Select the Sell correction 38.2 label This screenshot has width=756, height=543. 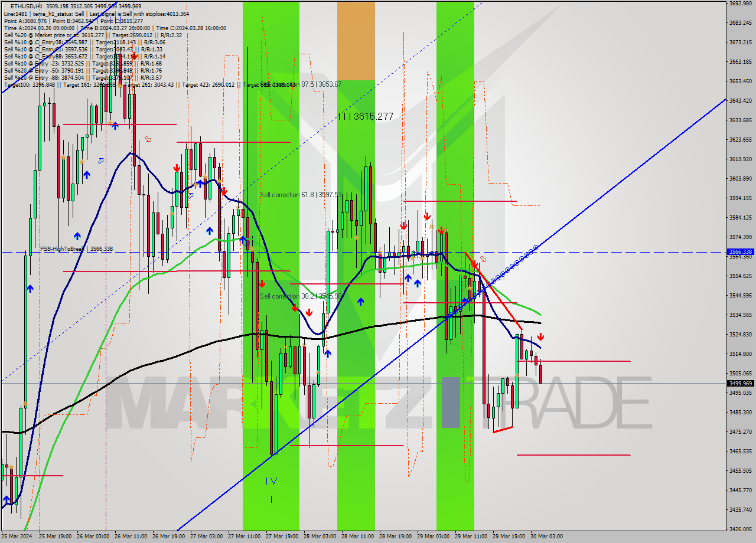[x=301, y=296]
